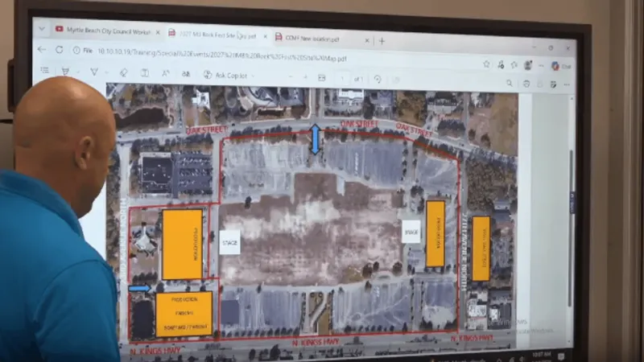
Task: Activate the Read aloud button
Action: tap(166, 73)
